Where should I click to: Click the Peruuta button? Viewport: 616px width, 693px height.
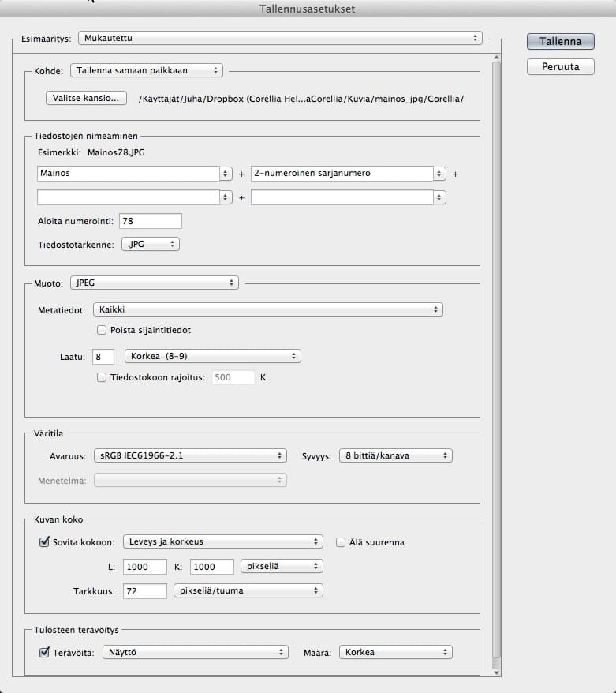coord(560,67)
